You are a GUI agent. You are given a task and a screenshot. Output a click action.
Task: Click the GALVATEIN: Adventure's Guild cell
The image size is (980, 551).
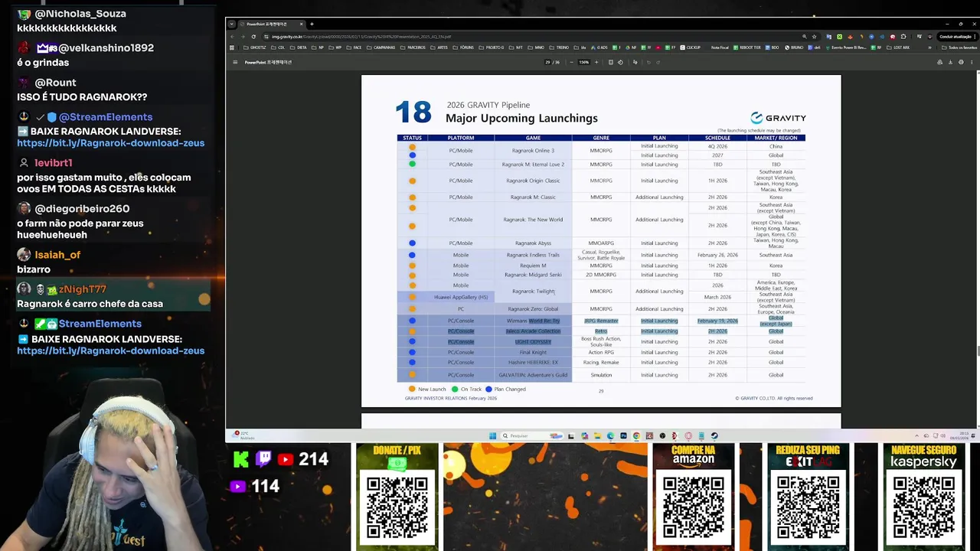pos(533,375)
